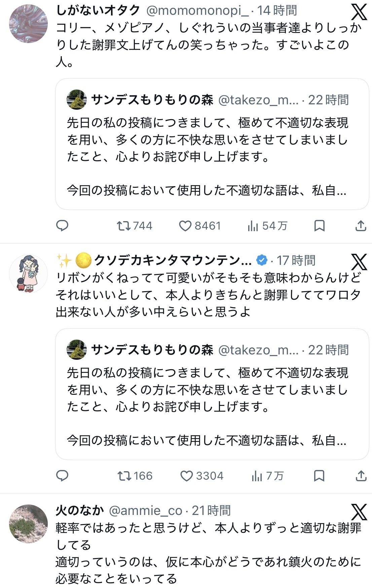Like the post with 3304 likes

[x=201, y=476]
